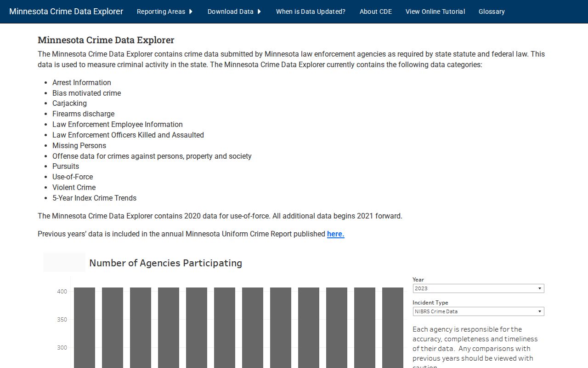
Task: Select the 'Arrest Information' list item text
Action: click(x=82, y=82)
